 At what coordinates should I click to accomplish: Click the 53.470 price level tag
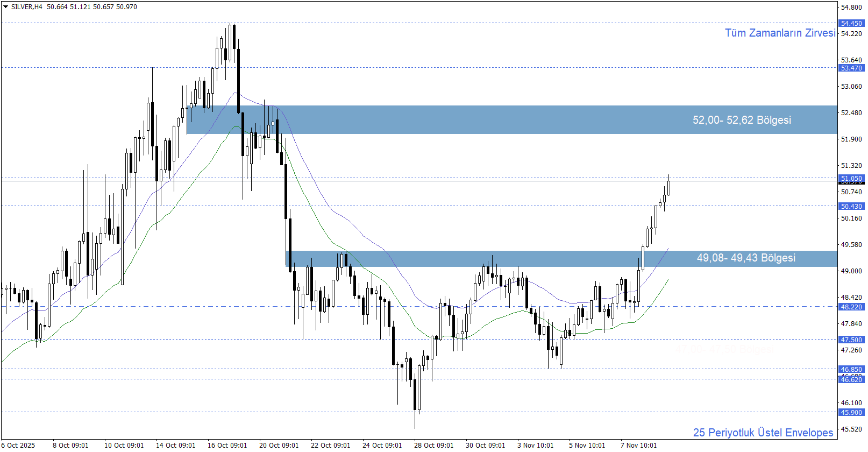pos(851,68)
